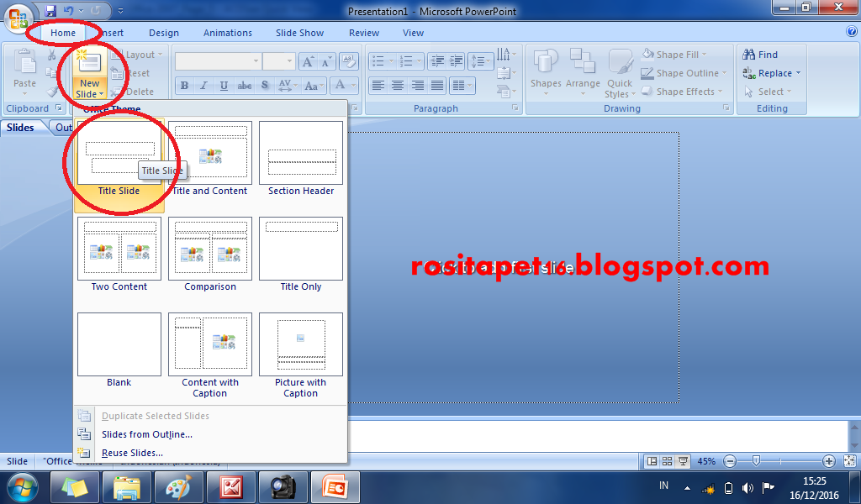This screenshot has height=504, width=861.
Task: Open the Animations ribbon tab
Action: point(228,33)
